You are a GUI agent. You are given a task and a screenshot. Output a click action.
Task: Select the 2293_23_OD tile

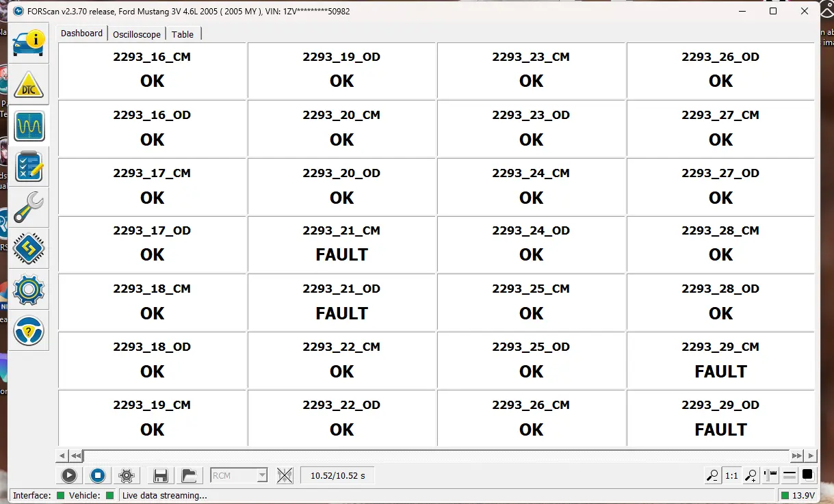click(x=531, y=128)
